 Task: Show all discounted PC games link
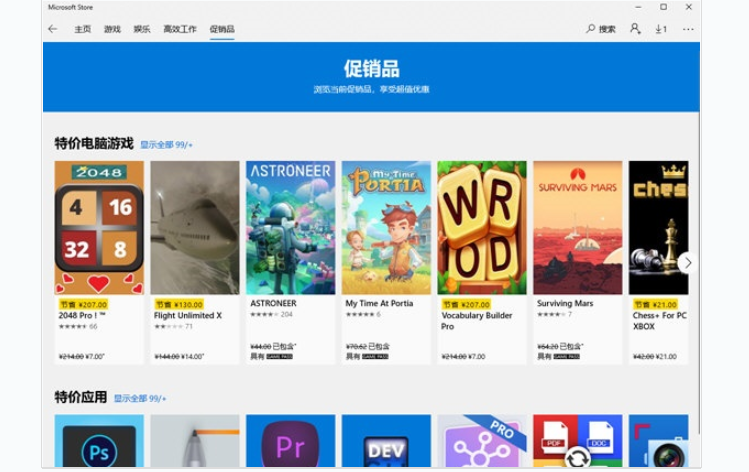point(166,145)
